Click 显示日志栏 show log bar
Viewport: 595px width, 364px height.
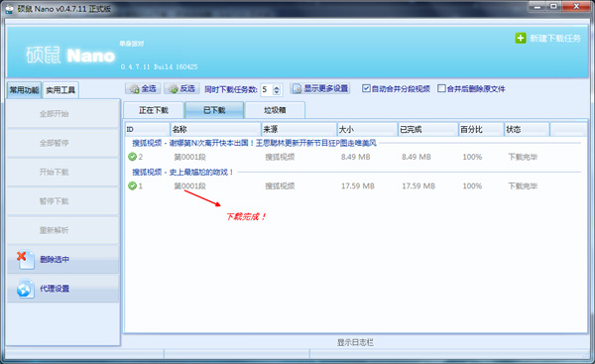[x=355, y=342]
